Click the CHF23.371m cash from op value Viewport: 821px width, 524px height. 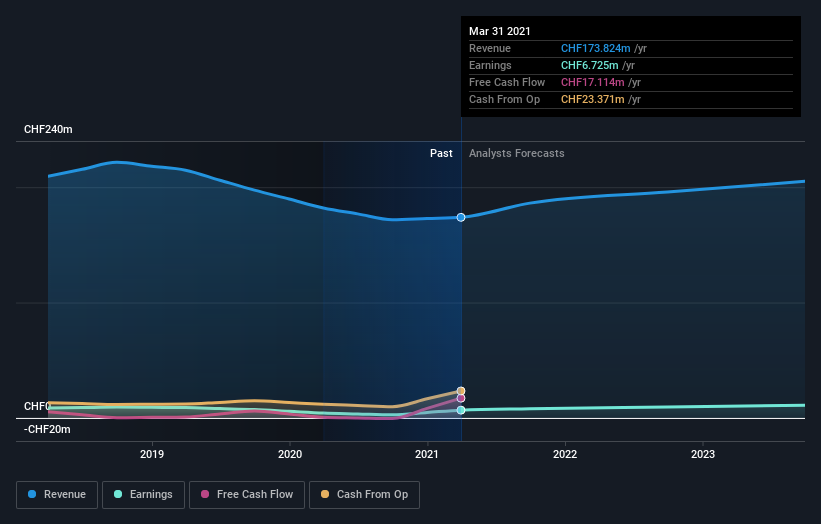pyautogui.click(x=592, y=99)
